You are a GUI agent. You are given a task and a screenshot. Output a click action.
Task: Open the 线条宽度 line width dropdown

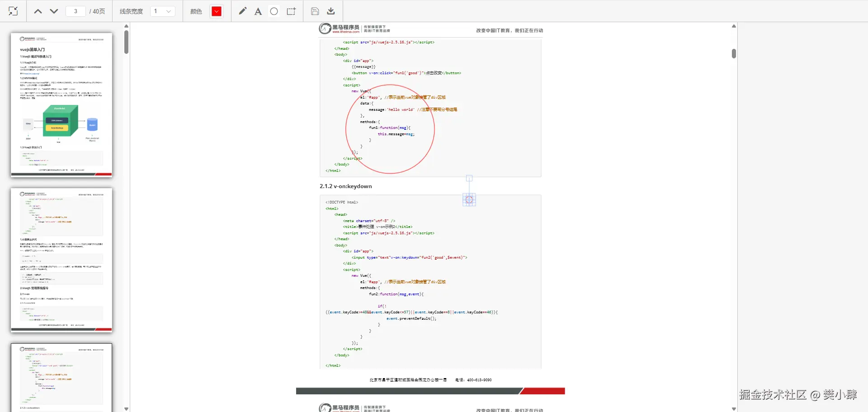click(x=163, y=11)
